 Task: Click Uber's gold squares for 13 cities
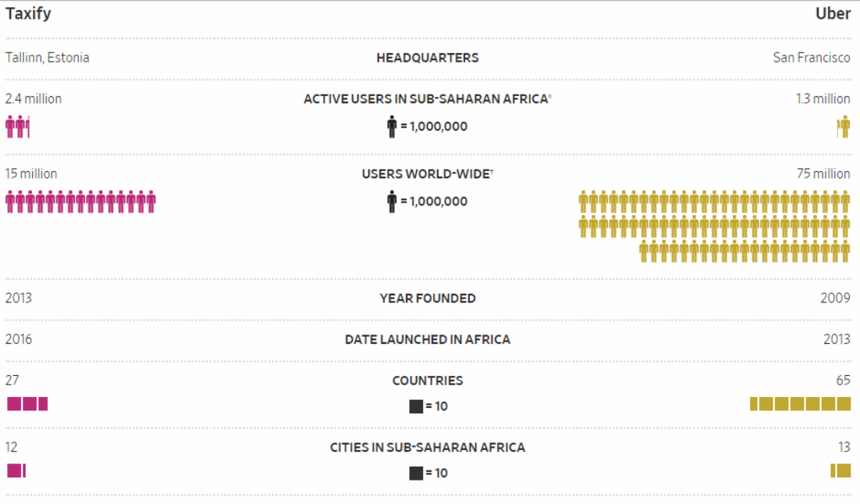[840, 470]
